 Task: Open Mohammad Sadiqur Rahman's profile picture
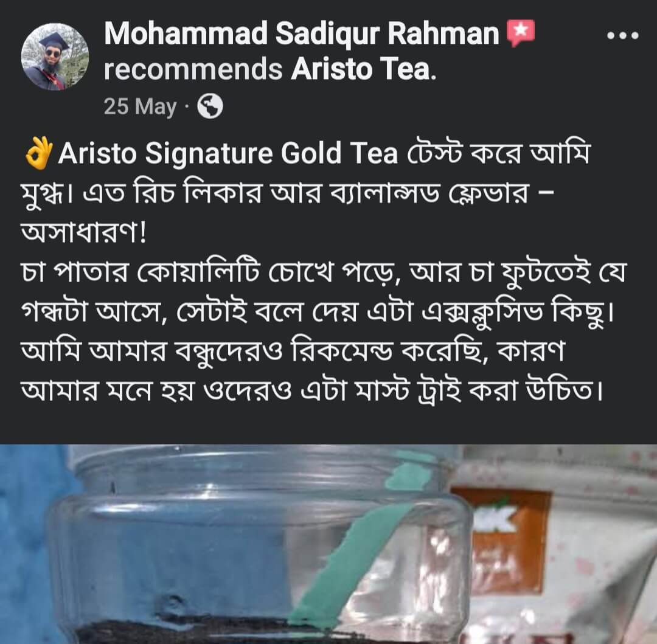click(55, 57)
